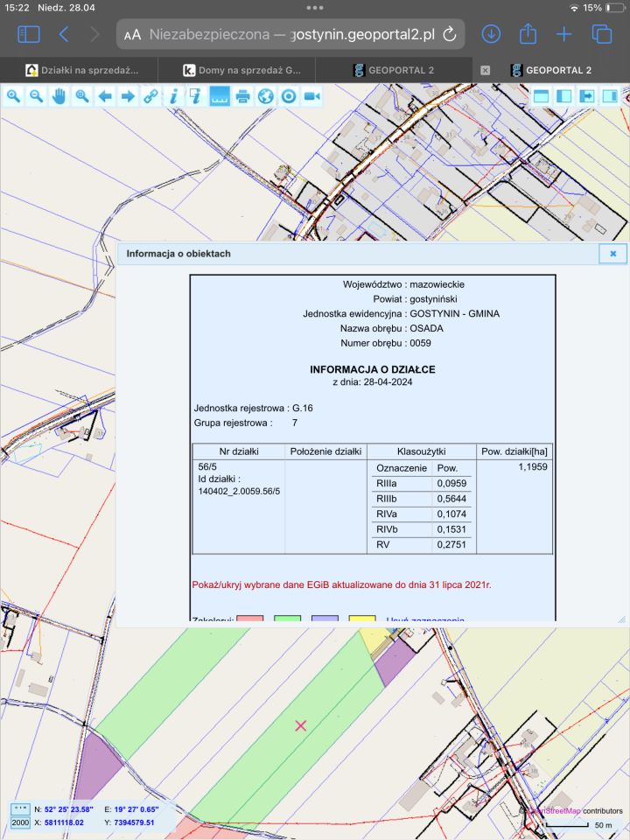
Task: Activate the pan hand tool
Action: (59, 96)
